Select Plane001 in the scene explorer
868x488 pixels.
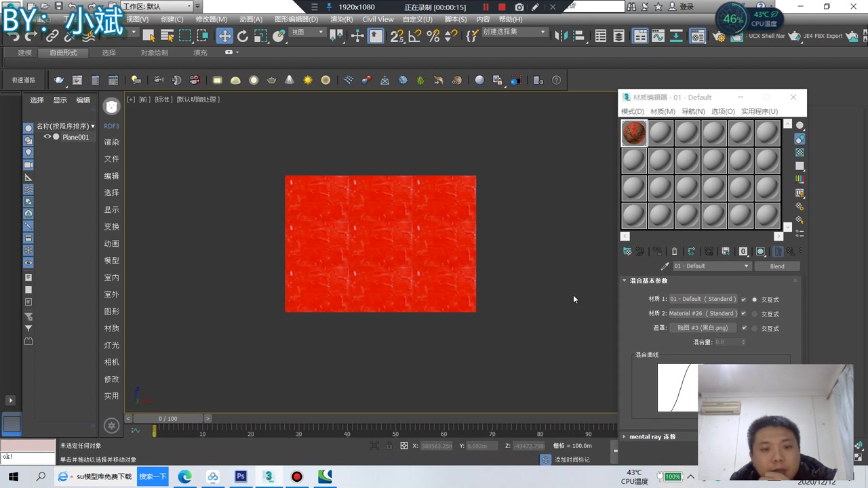tap(75, 137)
